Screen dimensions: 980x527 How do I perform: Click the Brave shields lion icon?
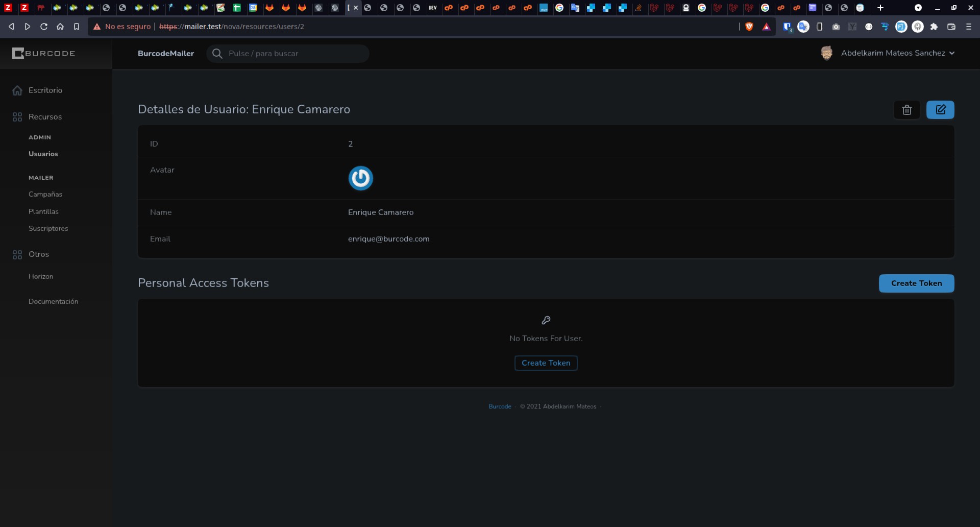[749, 27]
